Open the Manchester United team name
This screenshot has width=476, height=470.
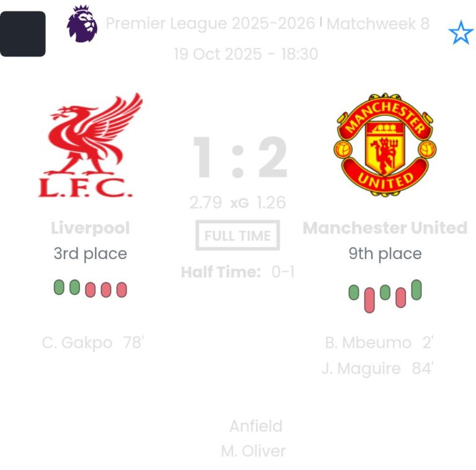point(385,228)
